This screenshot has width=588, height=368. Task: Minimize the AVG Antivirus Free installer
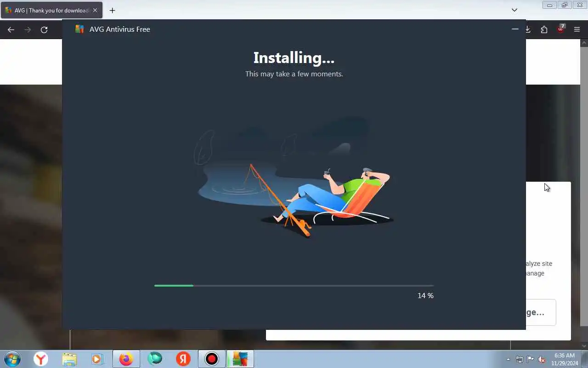click(515, 29)
